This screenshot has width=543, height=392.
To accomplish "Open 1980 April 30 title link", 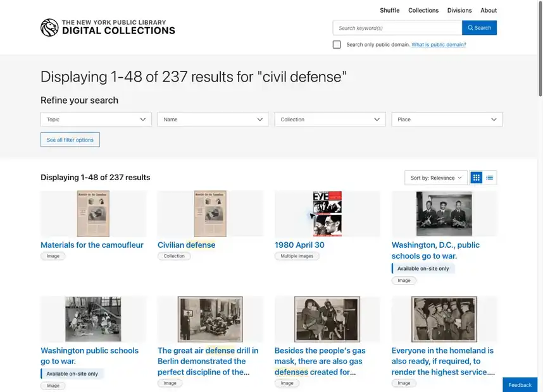I will pyautogui.click(x=299, y=245).
